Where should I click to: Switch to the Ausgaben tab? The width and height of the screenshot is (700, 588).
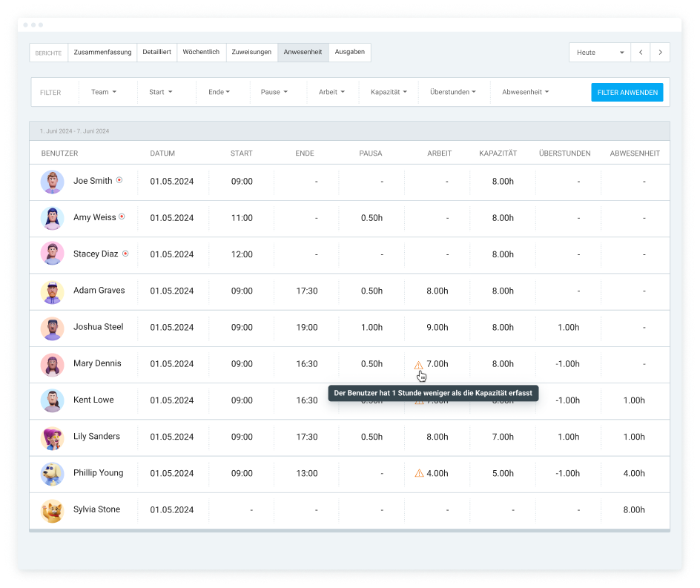[349, 53]
